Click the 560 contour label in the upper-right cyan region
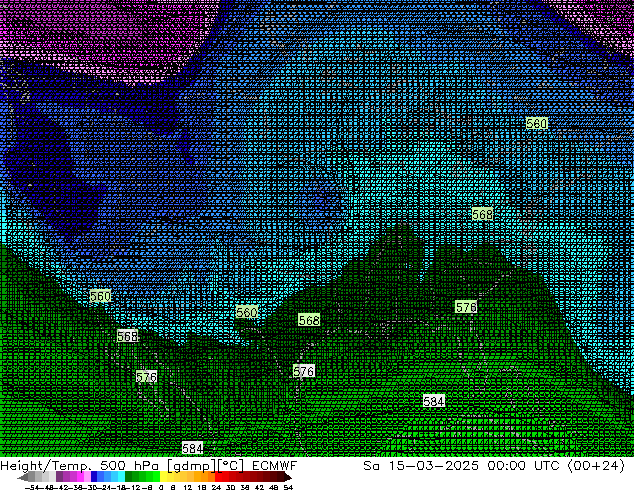 [537, 123]
